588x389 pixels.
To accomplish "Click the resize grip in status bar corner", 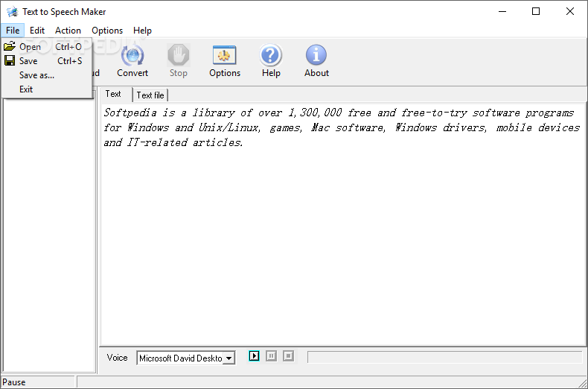I will 581,382.
